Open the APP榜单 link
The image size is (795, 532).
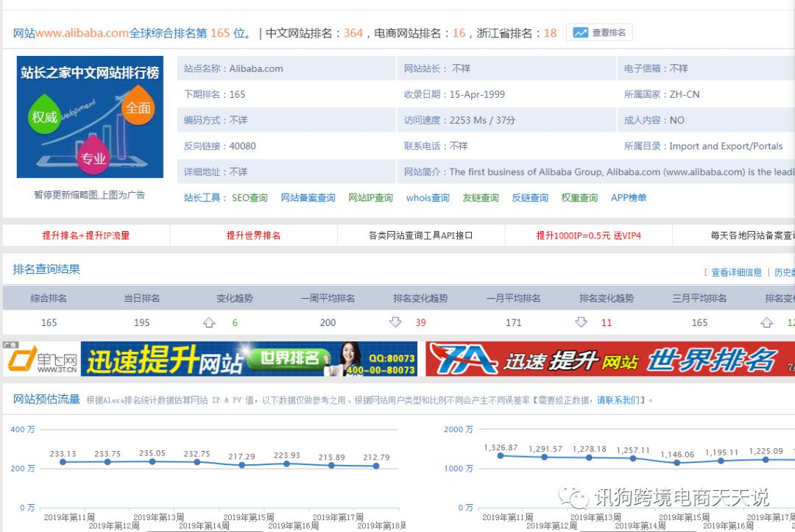click(628, 198)
